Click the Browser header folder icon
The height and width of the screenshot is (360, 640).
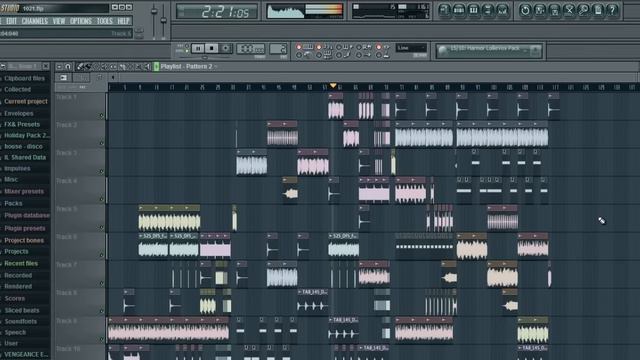tap(3, 66)
